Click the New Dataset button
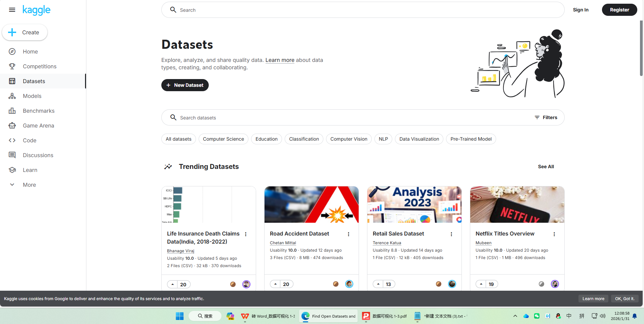Viewport: 644px width, 324px height. [185, 85]
